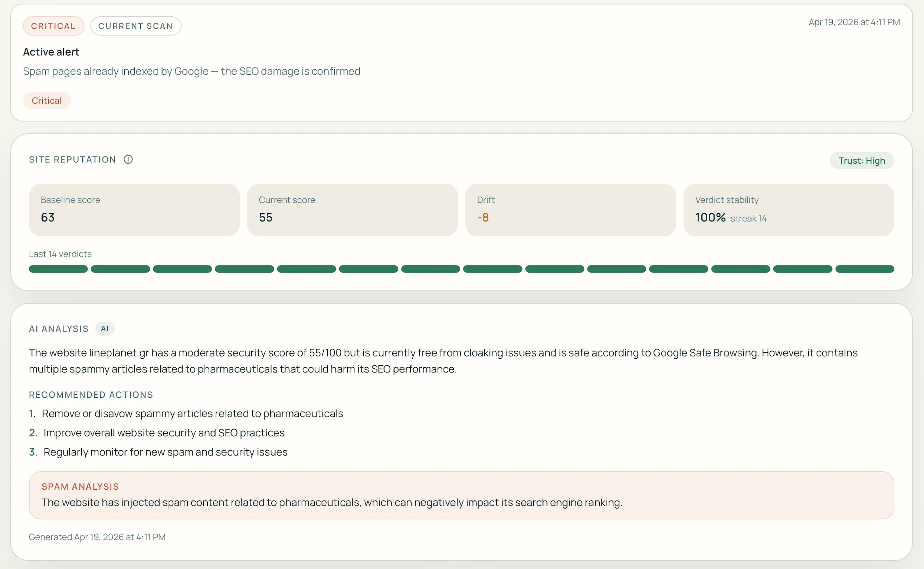Click the streak 14 text

(x=748, y=218)
